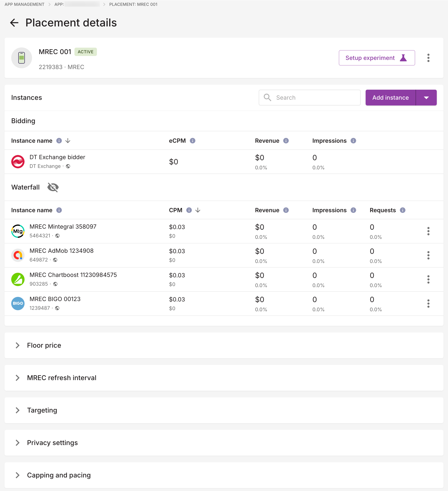
Task: Open the Add instance dropdown arrow
Action: coord(426,98)
